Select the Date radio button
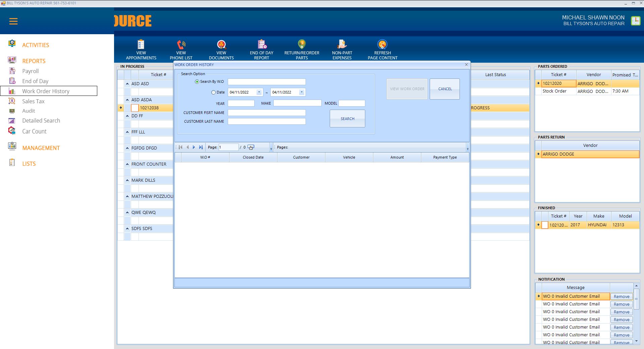Image resolution: width=644 pixels, height=349 pixels. pos(213,93)
